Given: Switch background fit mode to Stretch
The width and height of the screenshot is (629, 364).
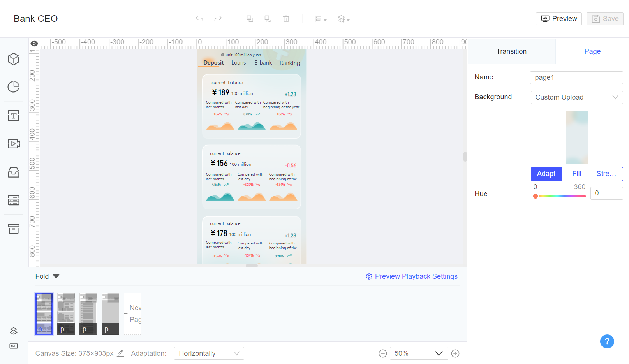Looking at the screenshot, I should point(607,174).
